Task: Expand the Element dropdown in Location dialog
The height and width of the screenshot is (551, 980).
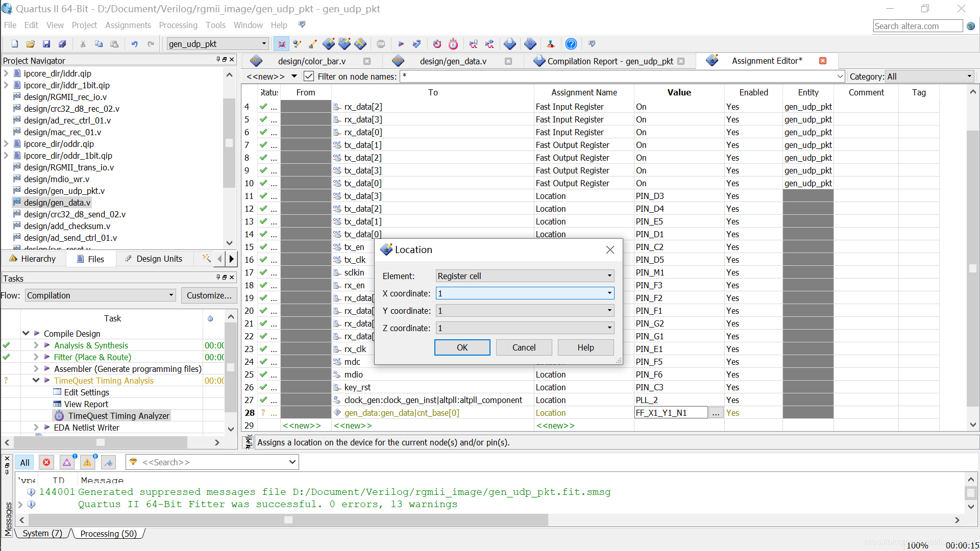Action: coord(608,276)
